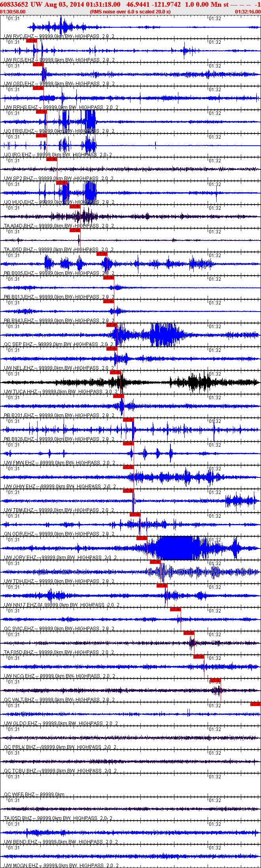Select the TA I05D BHZ station label
The image size is (261, 868).
[x=58, y=818]
